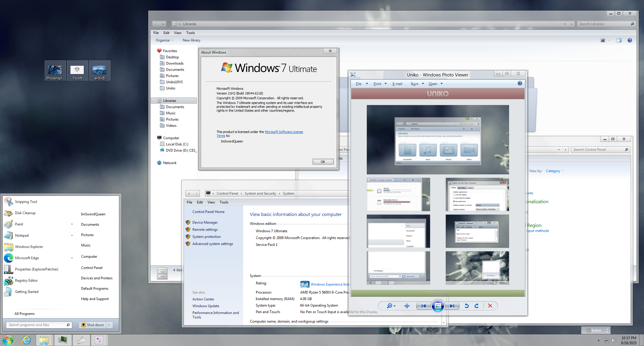The width and height of the screenshot is (644, 346).
Task: Show the preview pane in Libraries
Action: tap(619, 40)
